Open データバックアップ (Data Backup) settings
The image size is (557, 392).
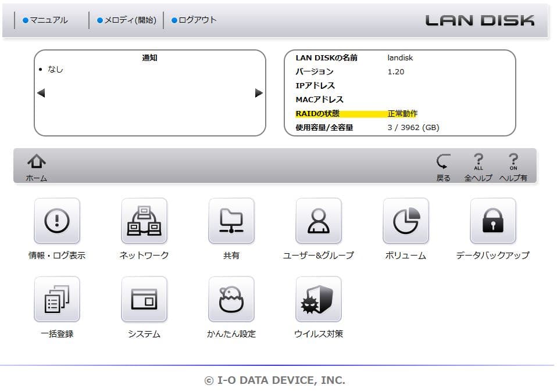492,221
